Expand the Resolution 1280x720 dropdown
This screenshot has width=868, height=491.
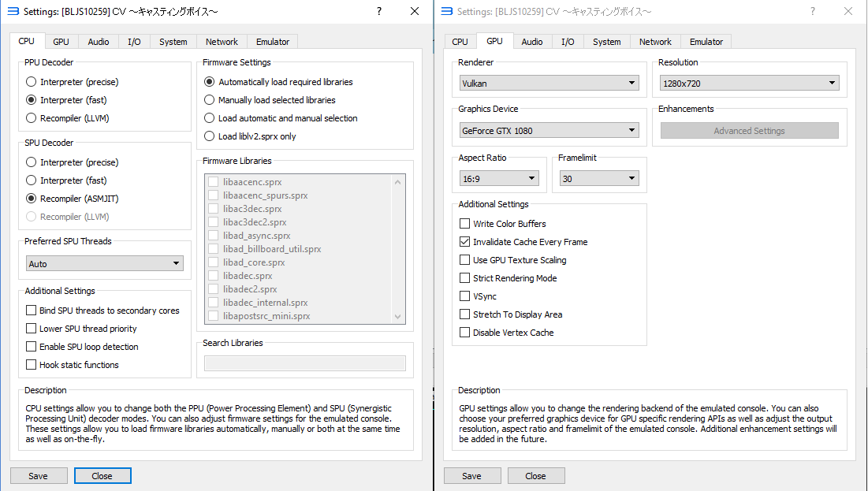click(x=749, y=83)
